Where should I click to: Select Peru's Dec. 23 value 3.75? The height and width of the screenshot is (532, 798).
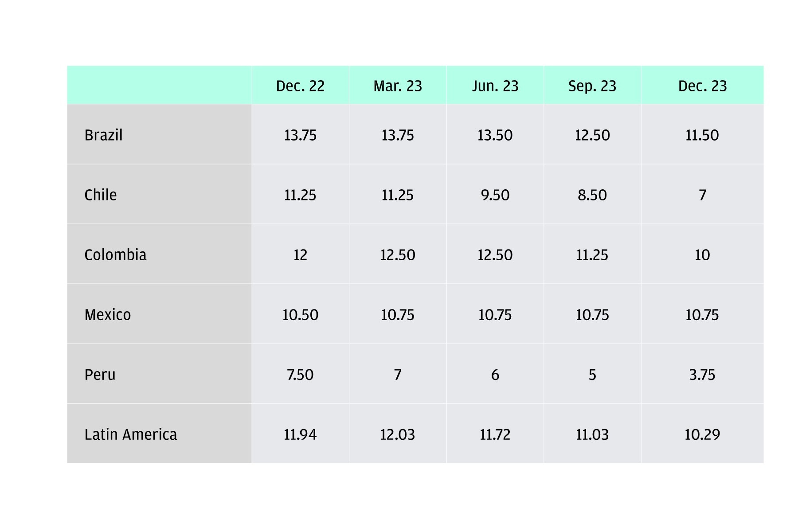[702, 374]
